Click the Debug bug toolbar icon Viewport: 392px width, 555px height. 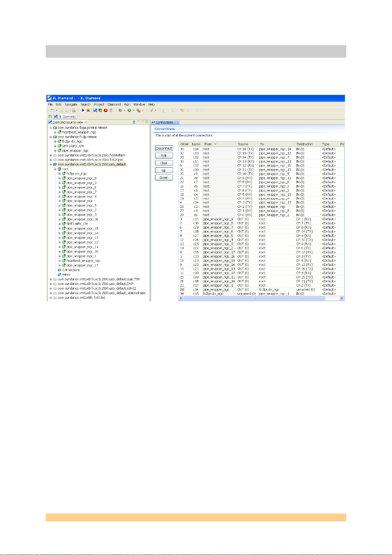pos(120,110)
